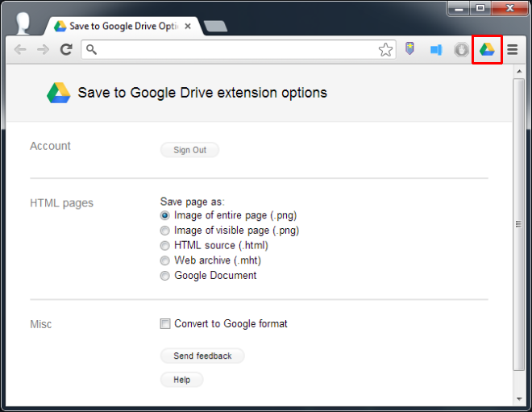Go back to the previous page
Viewport: 532px width, 412px height.
(x=20, y=50)
